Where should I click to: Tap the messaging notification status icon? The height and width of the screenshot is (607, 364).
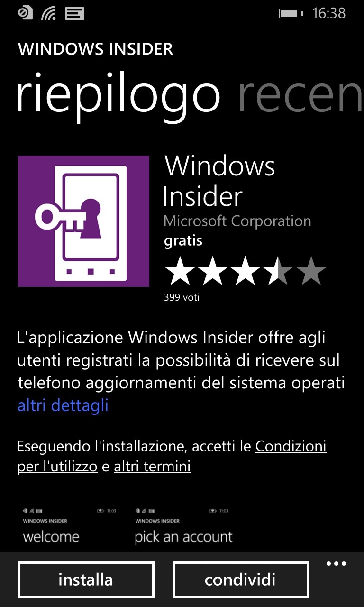coord(74,13)
